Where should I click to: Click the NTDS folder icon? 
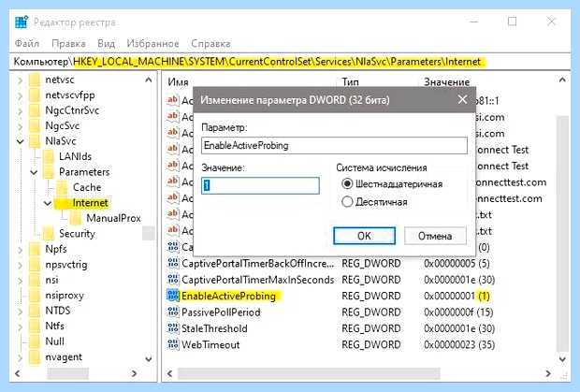[x=35, y=311]
